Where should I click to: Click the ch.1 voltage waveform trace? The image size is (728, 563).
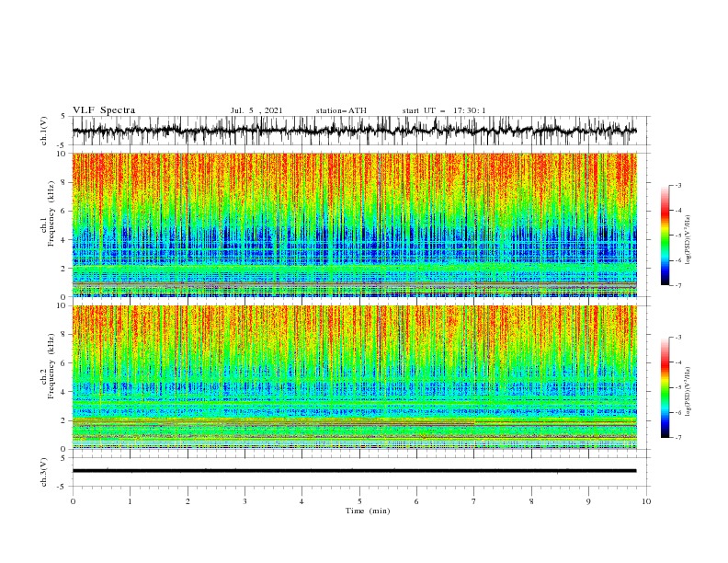point(354,131)
